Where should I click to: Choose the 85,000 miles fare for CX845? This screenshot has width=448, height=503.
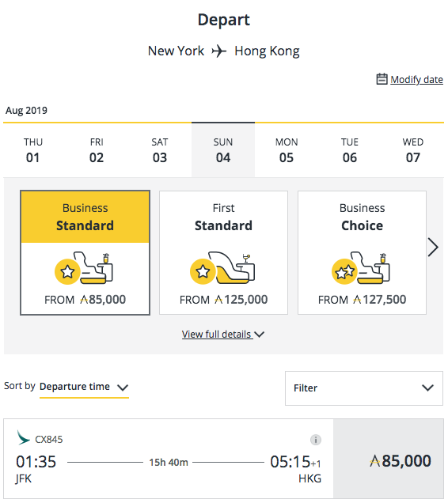[x=389, y=459]
